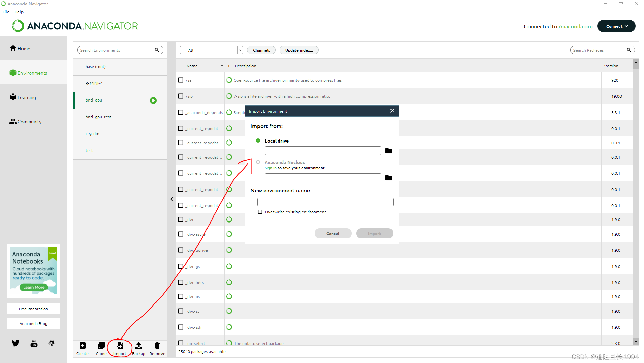Click the Anaconda Blog button

click(x=34, y=323)
